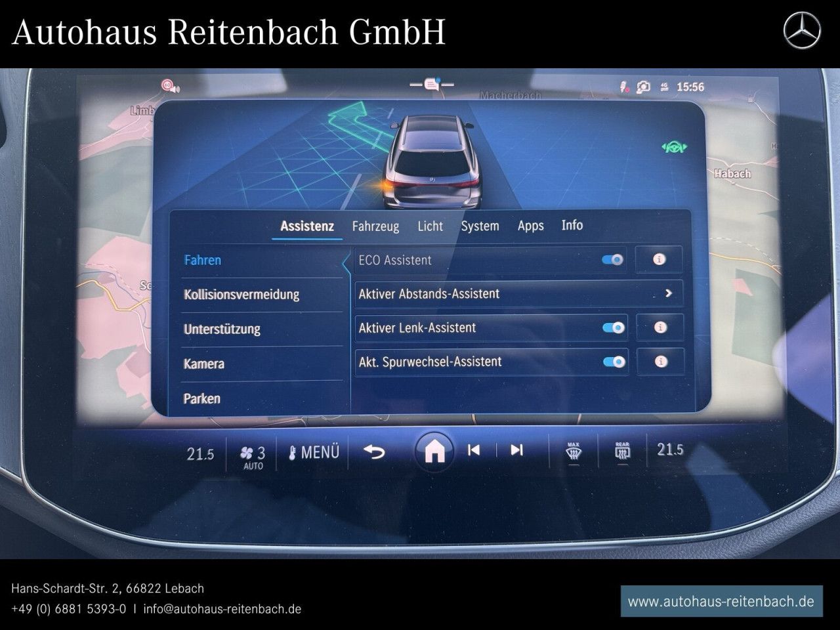Image resolution: width=840 pixels, height=630 pixels.
Task: Disable Aktiver Lenk-Assistent switch
Action: pos(614,327)
